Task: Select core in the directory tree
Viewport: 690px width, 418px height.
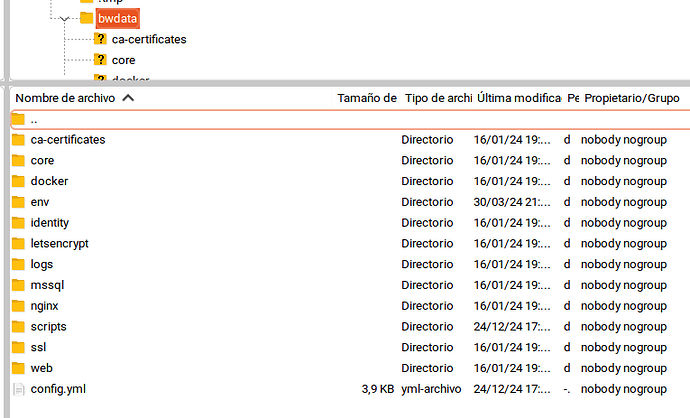Action: click(x=124, y=60)
